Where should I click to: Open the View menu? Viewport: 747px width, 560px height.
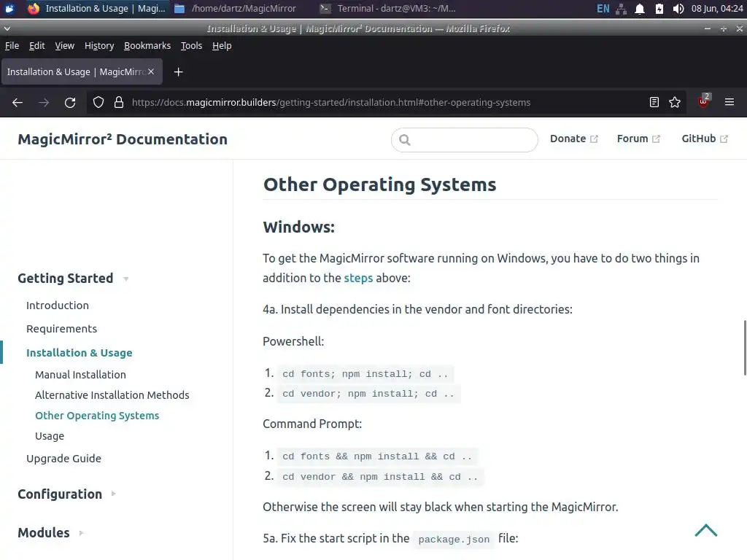click(x=64, y=46)
